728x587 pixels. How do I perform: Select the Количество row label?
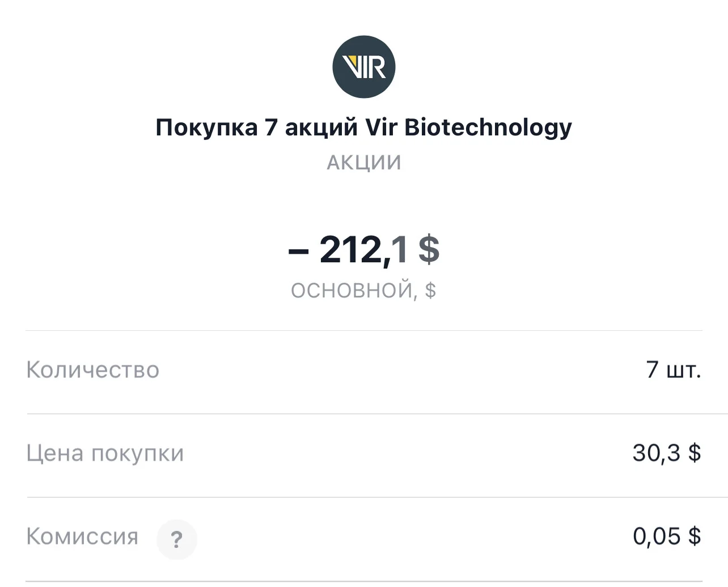93,370
